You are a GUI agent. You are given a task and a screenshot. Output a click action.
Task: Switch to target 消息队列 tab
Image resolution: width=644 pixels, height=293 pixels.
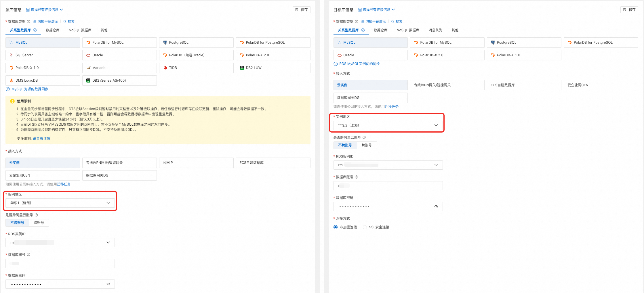click(x=435, y=30)
